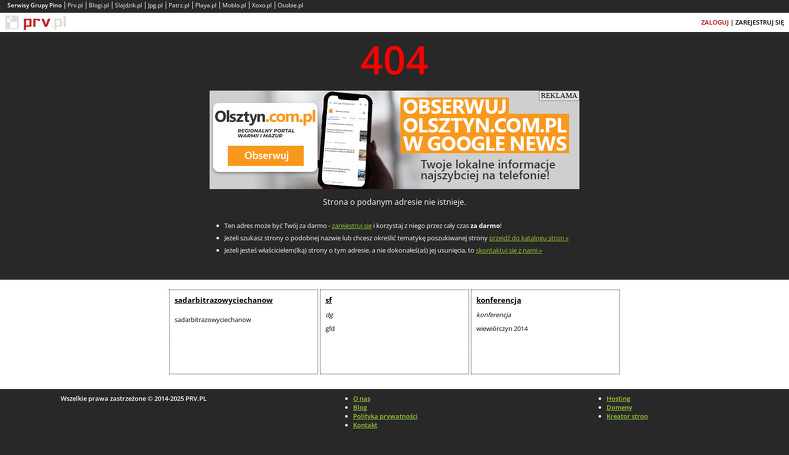Image resolution: width=789 pixels, height=455 pixels.
Task: Click the gfd text in sf card
Action: (x=330, y=329)
